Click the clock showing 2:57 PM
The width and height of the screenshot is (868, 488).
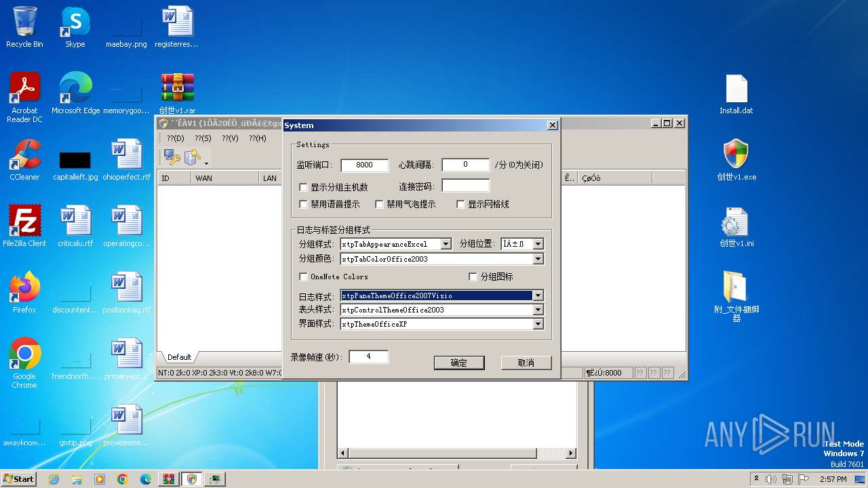[x=833, y=479]
